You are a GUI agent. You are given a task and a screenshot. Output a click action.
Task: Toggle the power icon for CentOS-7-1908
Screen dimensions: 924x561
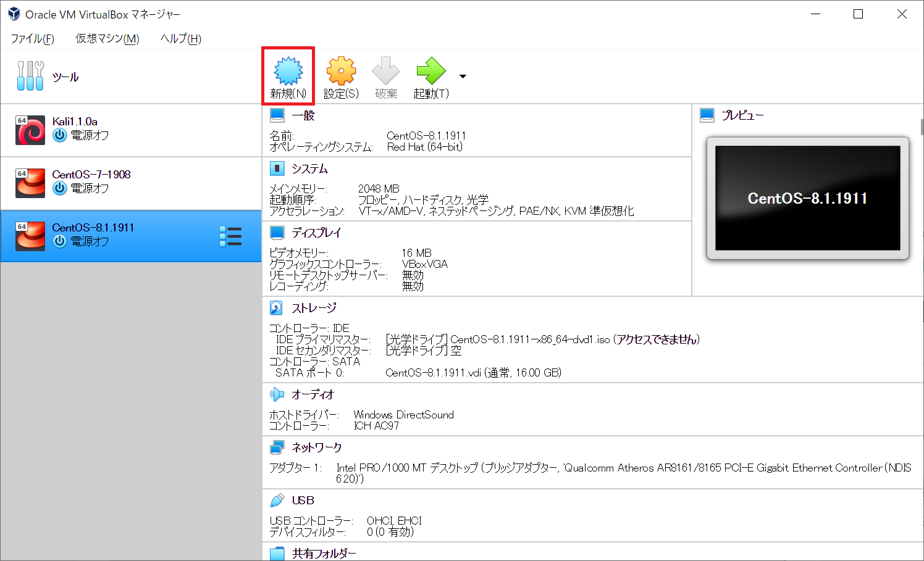pyautogui.click(x=59, y=188)
